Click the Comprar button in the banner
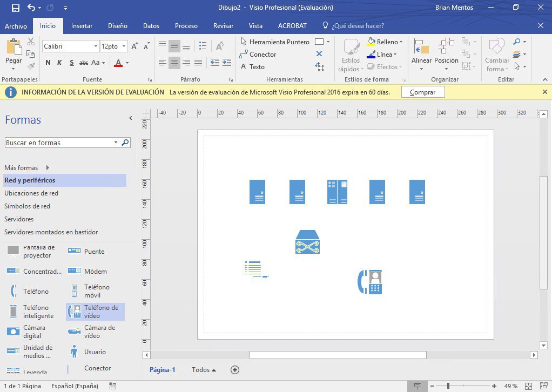The width and height of the screenshot is (552, 392). coord(423,92)
